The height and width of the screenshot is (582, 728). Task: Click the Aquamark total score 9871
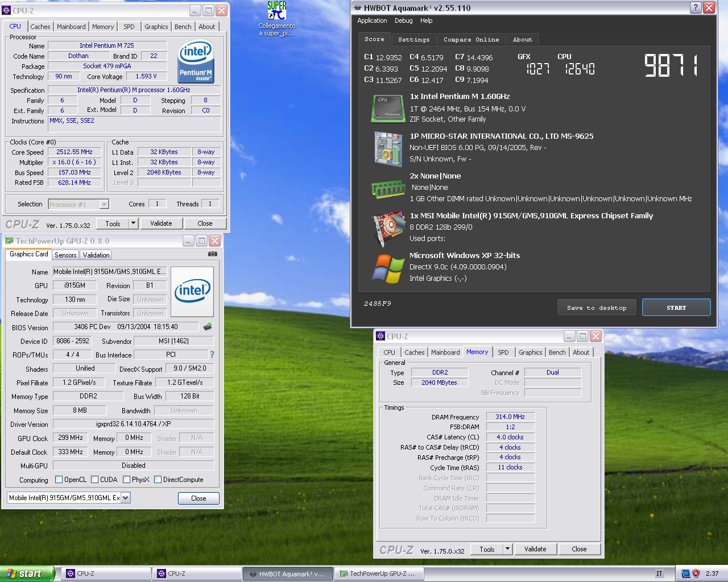click(x=671, y=65)
